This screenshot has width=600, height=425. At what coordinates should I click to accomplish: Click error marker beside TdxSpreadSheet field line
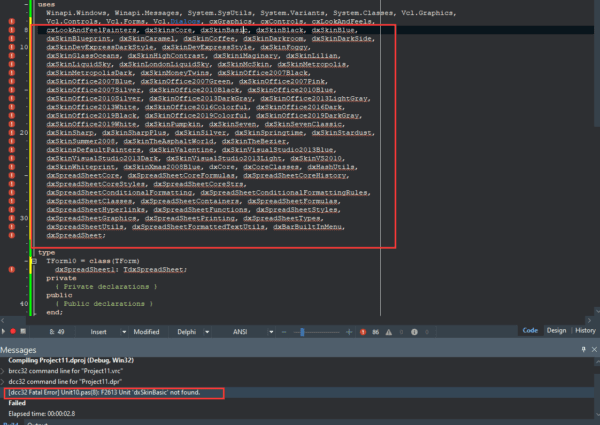[x=12, y=269]
